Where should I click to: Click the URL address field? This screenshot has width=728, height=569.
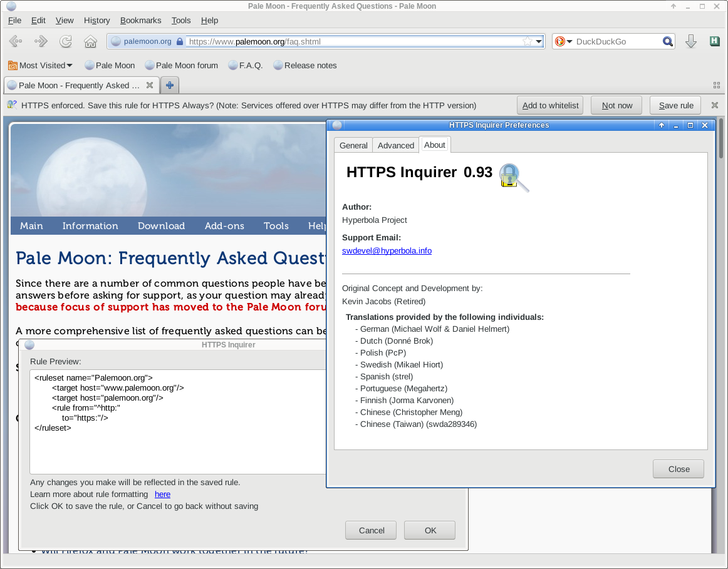point(354,41)
